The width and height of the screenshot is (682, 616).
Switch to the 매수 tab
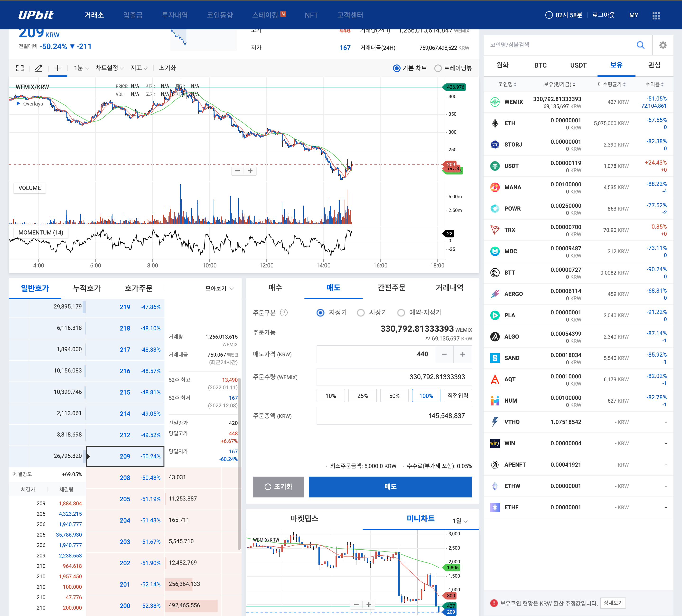click(275, 288)
